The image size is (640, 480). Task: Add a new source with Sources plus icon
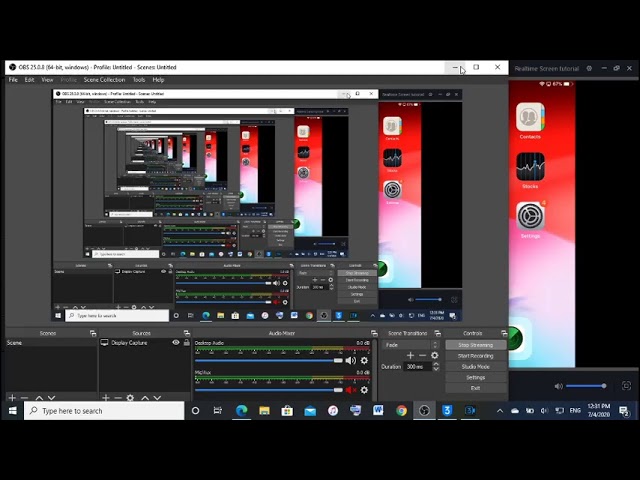click(106, 398)
